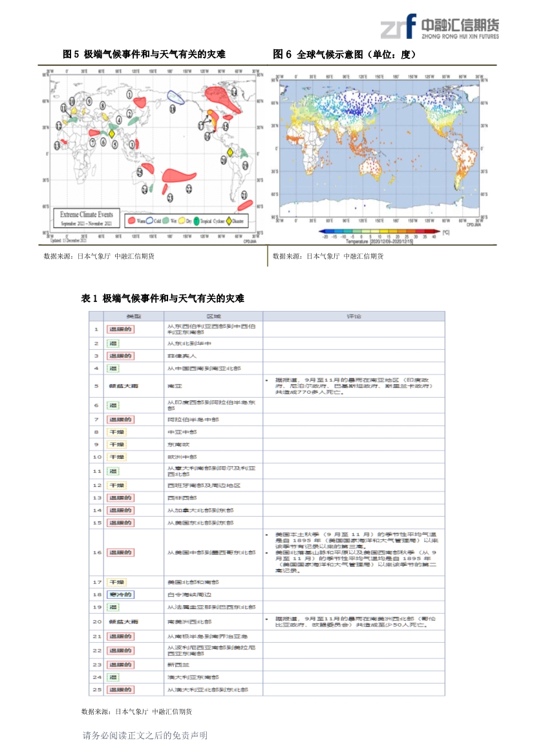Screen dimensions: 534x756
Task: Click the 类型 column header
Action: (133, 316)
